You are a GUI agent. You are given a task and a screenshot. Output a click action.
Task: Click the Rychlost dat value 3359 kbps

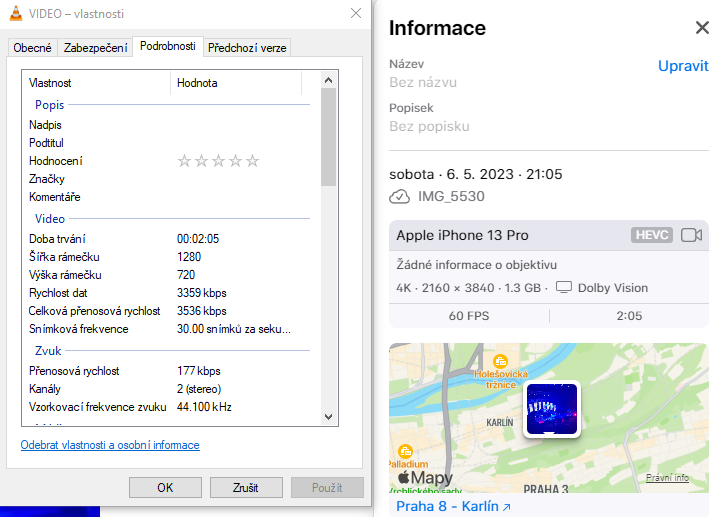coord(202,293)
